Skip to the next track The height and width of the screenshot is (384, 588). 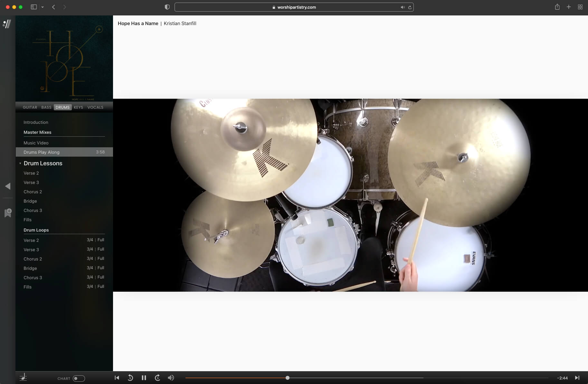[577, 378]
